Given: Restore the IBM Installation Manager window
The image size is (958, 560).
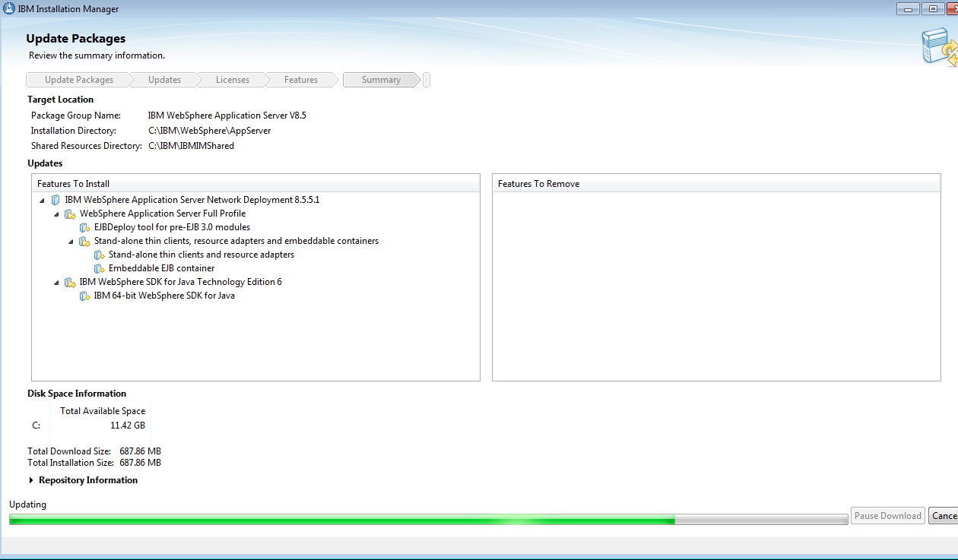Looking at the screenshot, I should coord(933,9).
